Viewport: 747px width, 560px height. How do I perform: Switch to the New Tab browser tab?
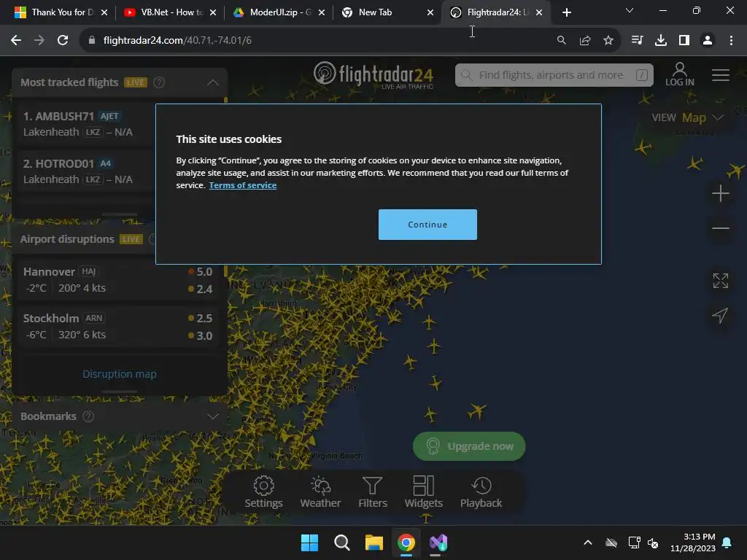coord(381,12)
